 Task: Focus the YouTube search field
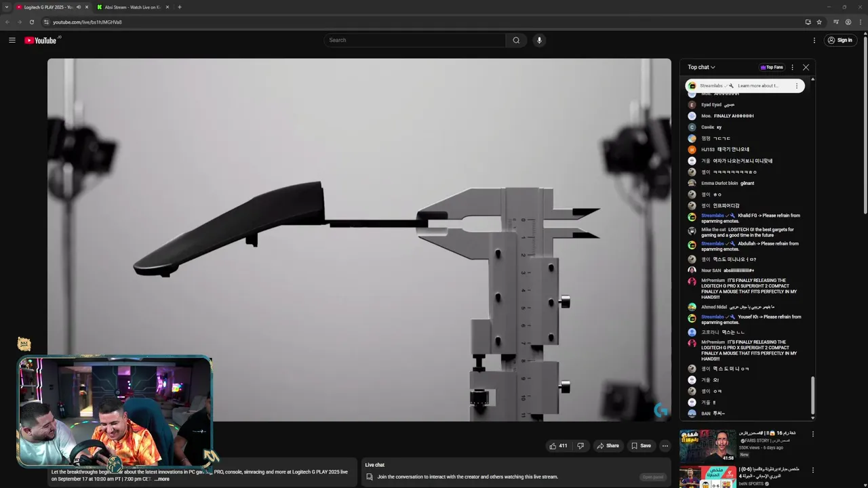[414, 40]
